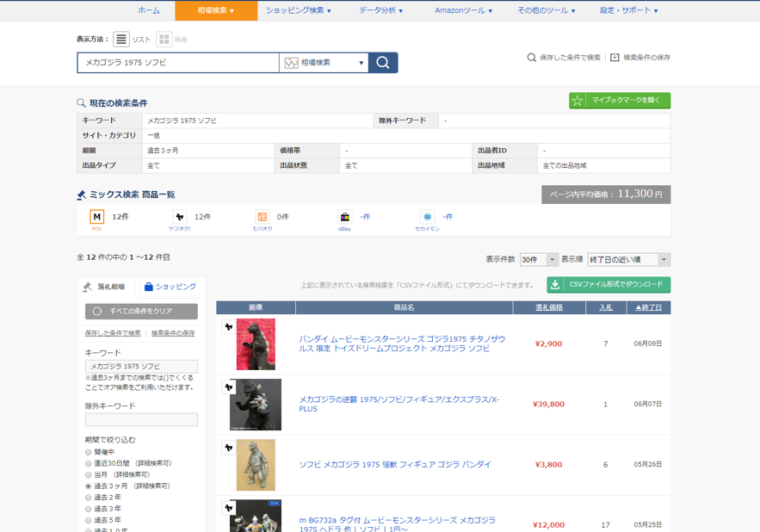This screenshot has width=760, height=532.
Task: Open silver Mechagodzilla thumbnail
Action: pyautogui.click(x=256, y=465)
